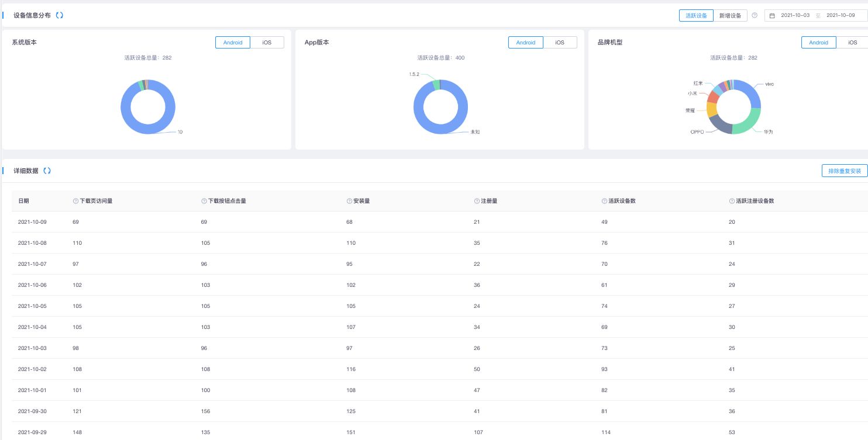The image size is (868, 440).
Task: Switch to 活跃设备 view
Action: 696,16
